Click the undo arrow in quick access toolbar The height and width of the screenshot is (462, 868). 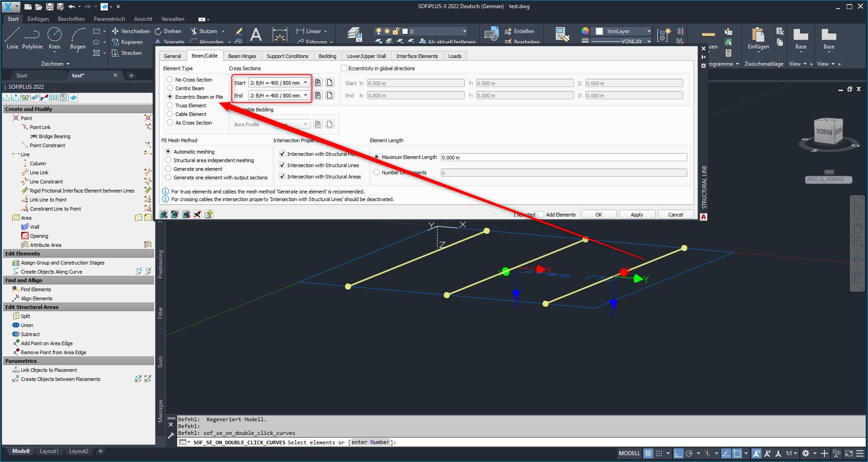coord(72,7)
